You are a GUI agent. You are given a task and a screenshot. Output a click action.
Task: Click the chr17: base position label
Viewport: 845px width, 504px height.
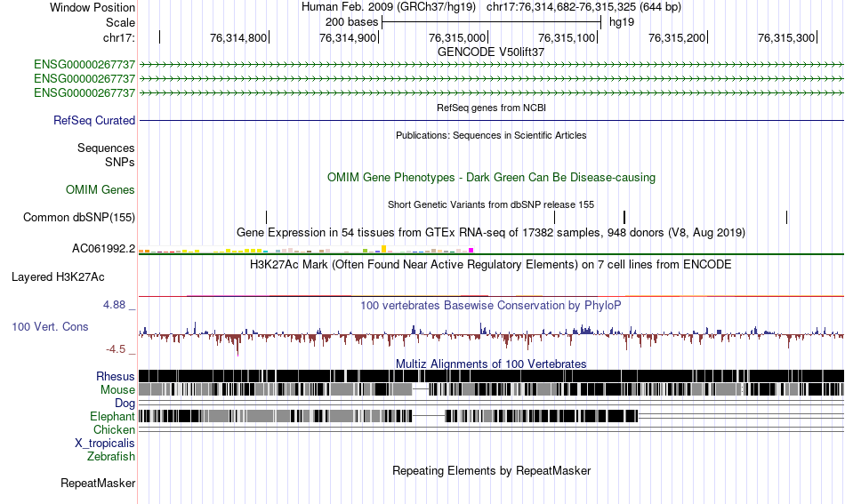[119, 37]
